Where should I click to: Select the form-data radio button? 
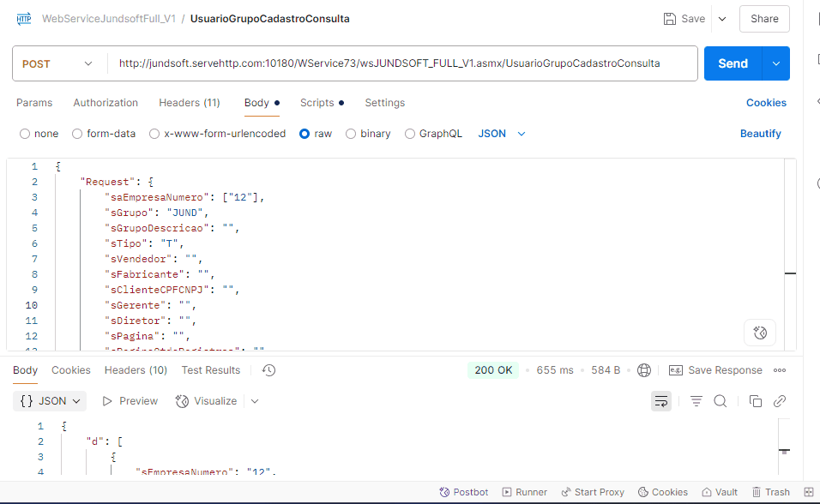[x=77, y=134]
